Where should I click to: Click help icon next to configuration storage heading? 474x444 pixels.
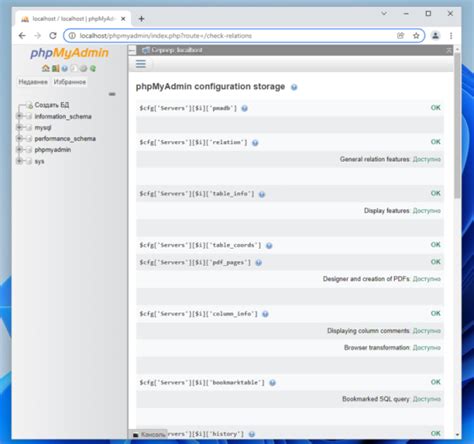coord(294,87)
